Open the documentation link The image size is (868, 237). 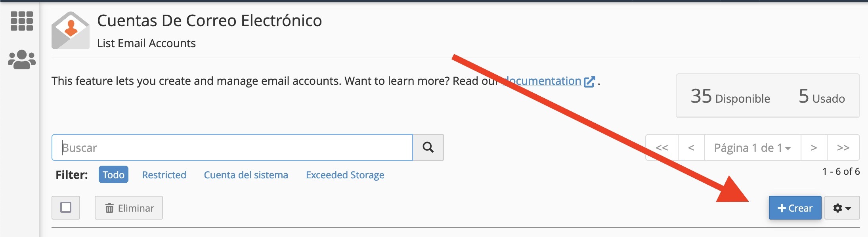[542, 81]
